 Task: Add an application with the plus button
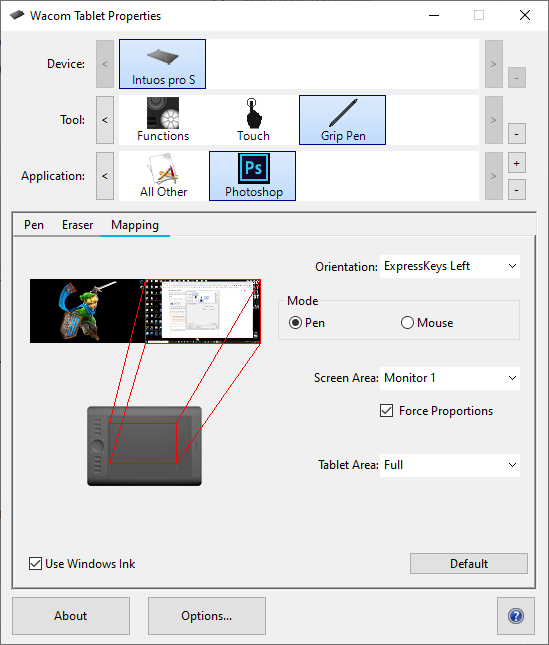tap(517, 163)
